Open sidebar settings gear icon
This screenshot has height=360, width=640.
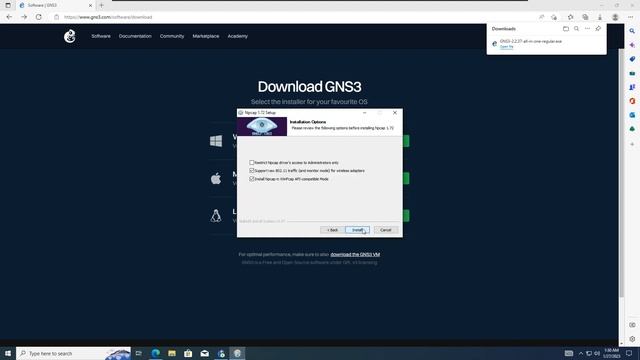point(632,339)
